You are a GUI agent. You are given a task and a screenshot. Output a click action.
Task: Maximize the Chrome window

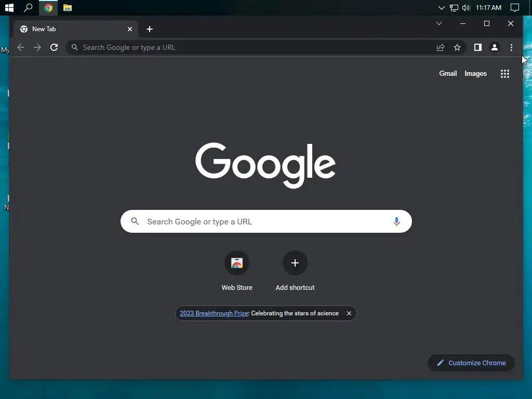[x=486, y=23]
